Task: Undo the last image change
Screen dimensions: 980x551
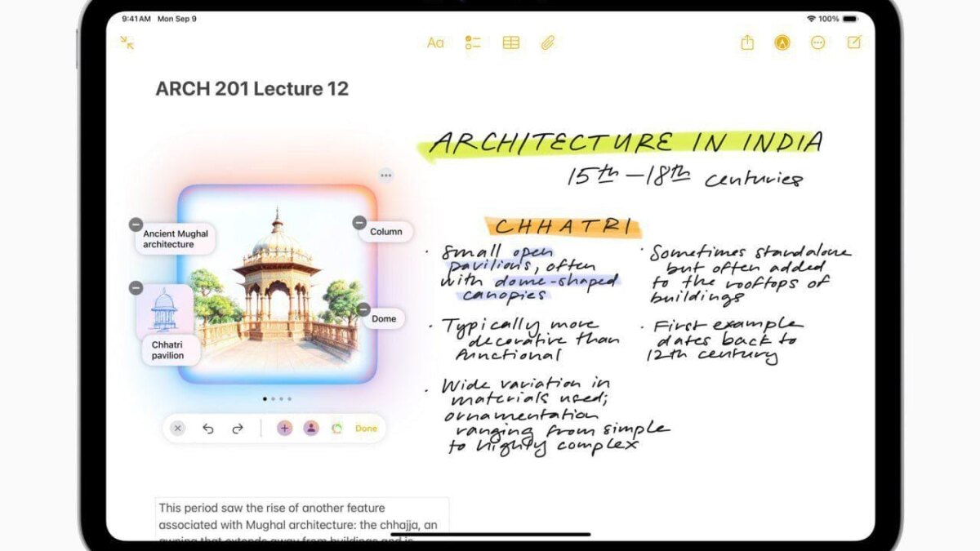Action: pyautogui.click(x=208, y=429)
